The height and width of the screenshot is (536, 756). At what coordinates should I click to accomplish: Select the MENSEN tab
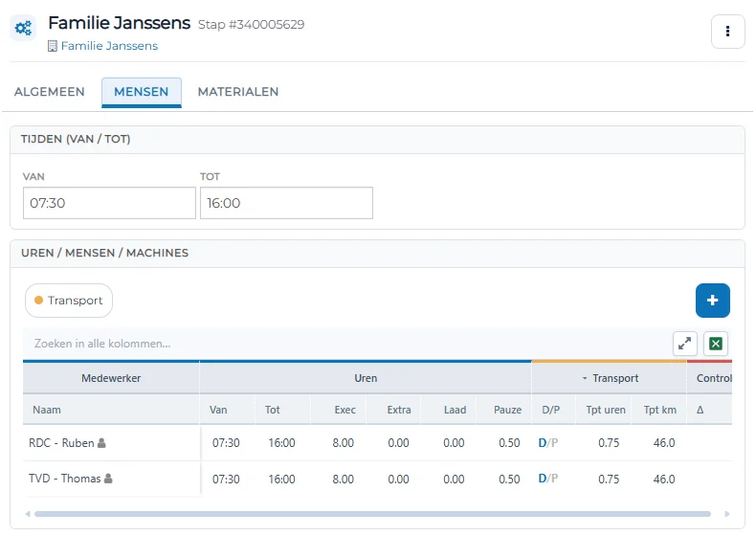[142, 92]
